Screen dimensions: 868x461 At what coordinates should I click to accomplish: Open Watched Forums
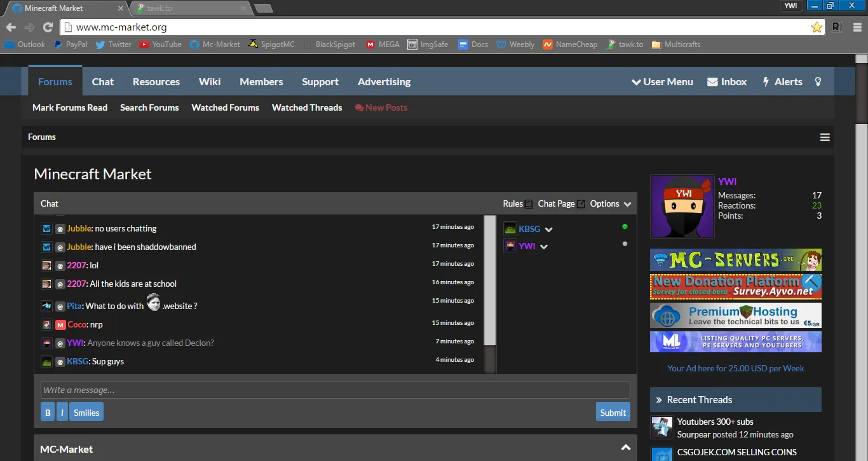pyautogui.click(x=226, y=107)
